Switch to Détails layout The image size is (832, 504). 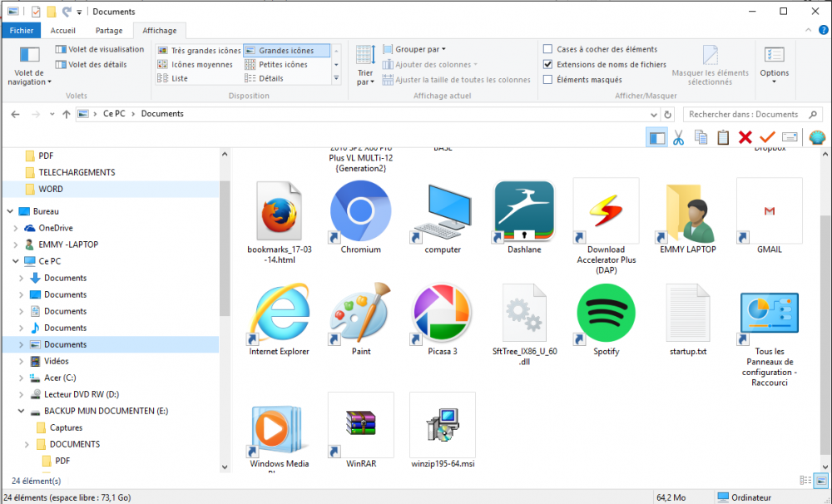264,78
